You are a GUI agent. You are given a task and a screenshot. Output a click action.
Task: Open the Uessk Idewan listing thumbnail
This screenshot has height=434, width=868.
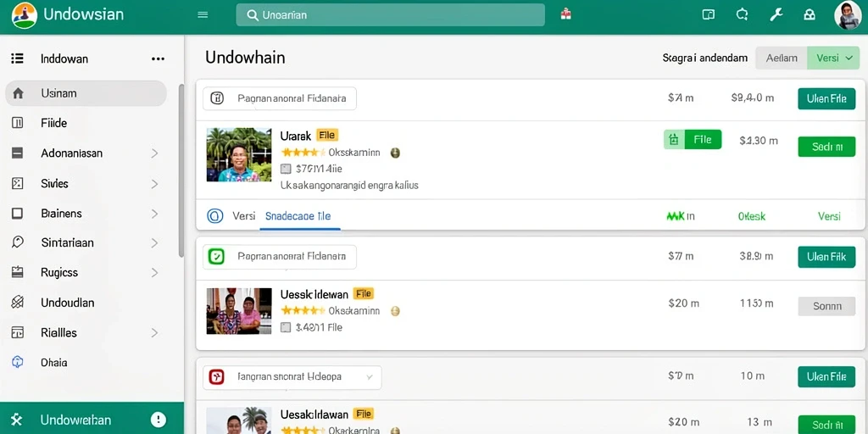point(239,311)
